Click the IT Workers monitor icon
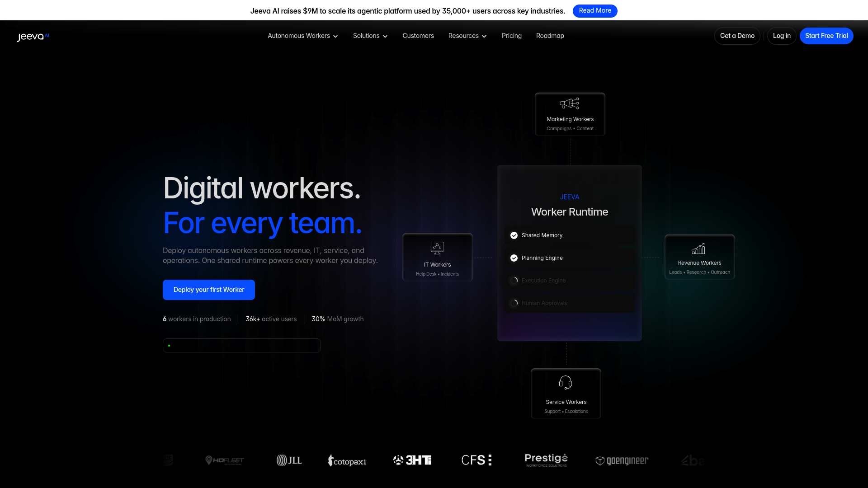868x488 pixels. point(437,248)
